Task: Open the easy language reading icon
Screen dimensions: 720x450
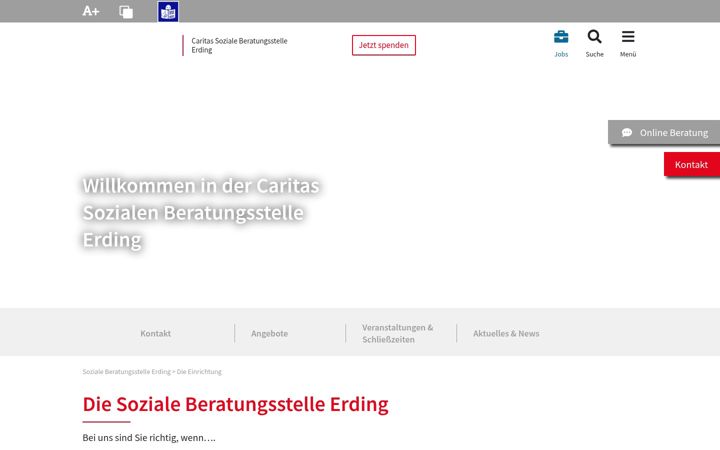Action: tap(168, 11)
